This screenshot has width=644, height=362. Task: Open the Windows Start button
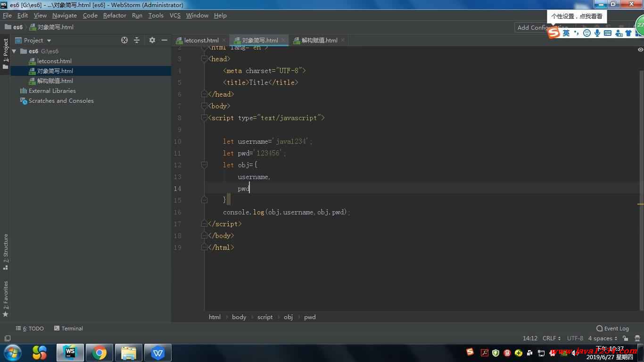12,353
